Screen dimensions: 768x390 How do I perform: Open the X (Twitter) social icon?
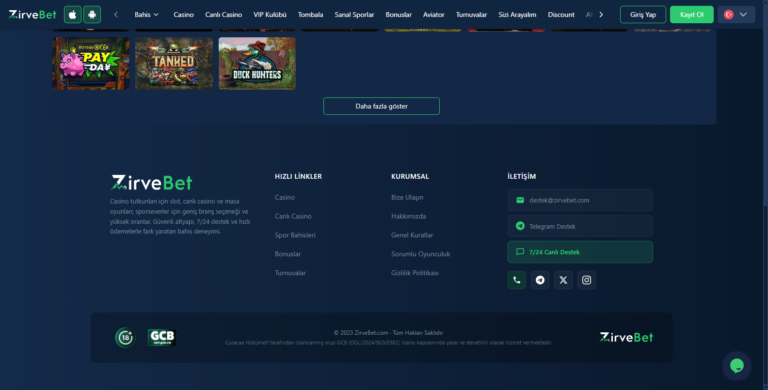coord(563,280)
